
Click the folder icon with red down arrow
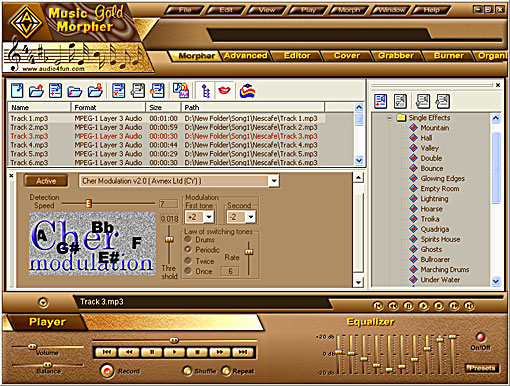point(95,91)
